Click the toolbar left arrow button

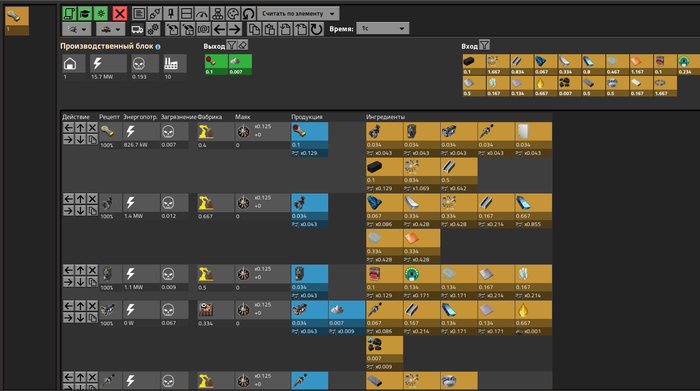coord(219,29)
